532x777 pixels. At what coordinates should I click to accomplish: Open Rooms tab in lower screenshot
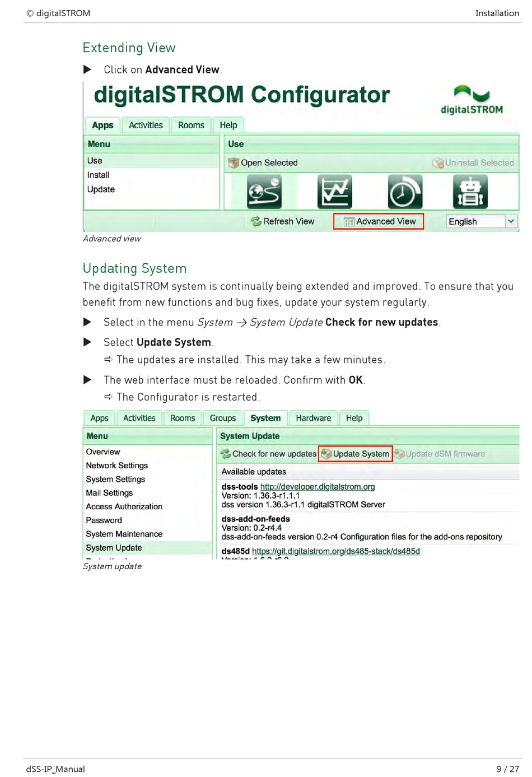[x=183, y=418]
